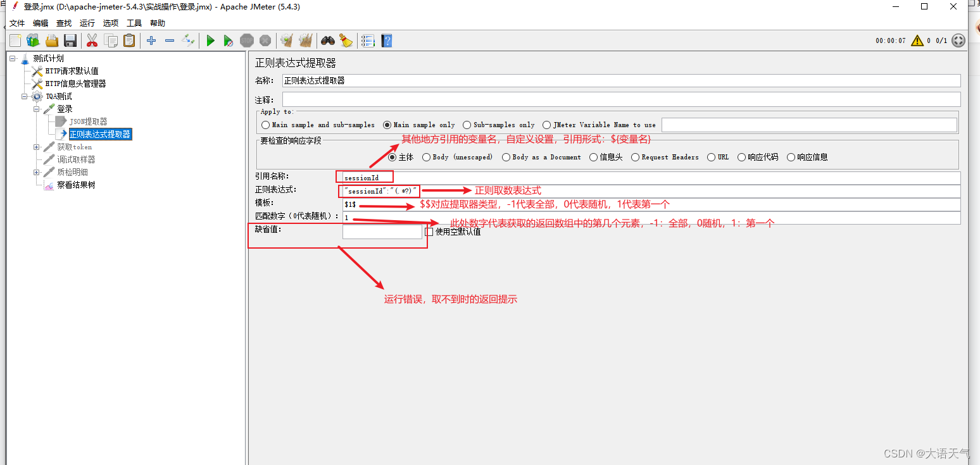Start the test with the green play icon
Viewport: 980px width, 465px height.
click(211, 40)
